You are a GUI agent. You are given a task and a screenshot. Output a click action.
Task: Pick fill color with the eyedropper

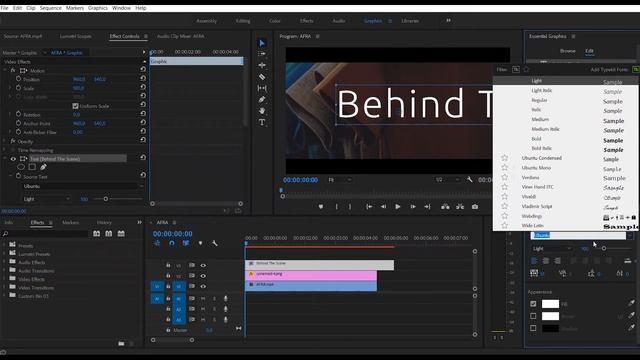[631, 303]
